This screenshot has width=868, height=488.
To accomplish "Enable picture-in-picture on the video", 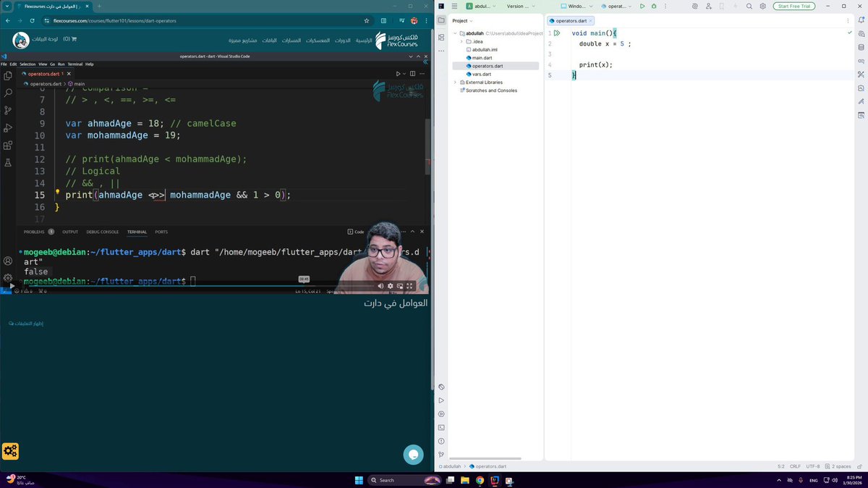I will click(x=400, y=286).
